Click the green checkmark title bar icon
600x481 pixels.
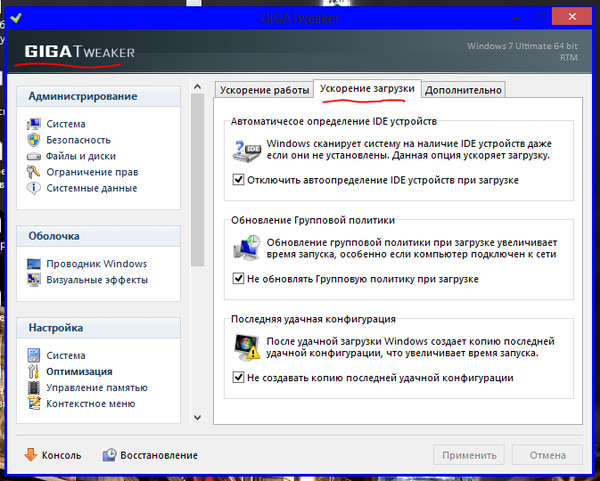tap(16, 18)
